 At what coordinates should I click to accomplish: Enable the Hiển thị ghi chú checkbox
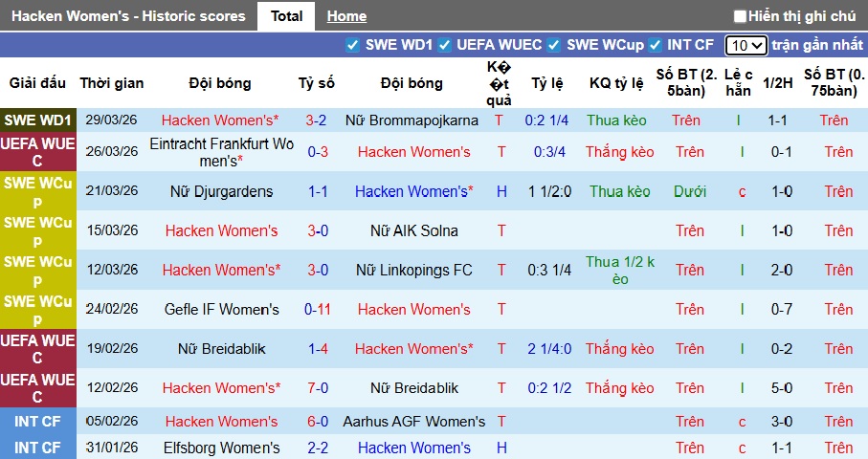tap(740, 16)
